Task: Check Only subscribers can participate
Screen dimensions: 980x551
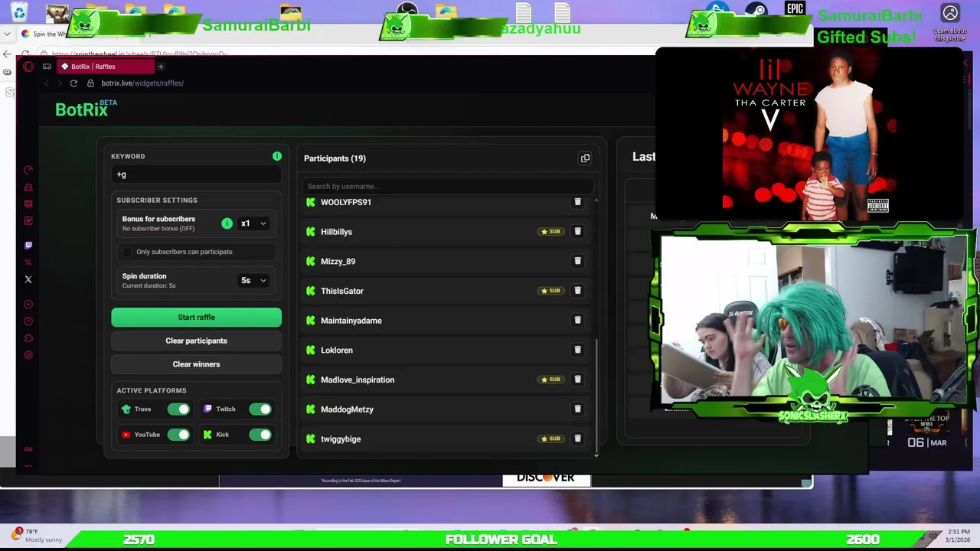Action: pyautogui.click(x=127, y=252)
